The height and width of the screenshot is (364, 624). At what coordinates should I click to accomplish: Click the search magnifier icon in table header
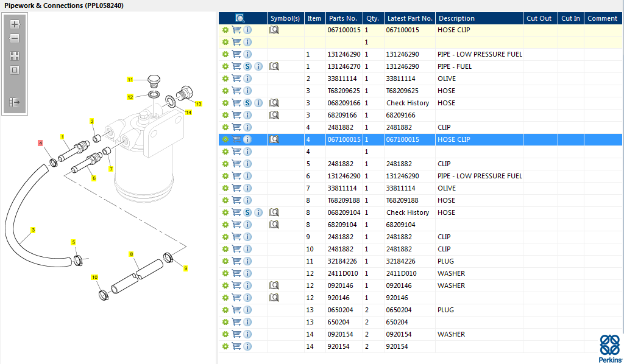(240, 18)
